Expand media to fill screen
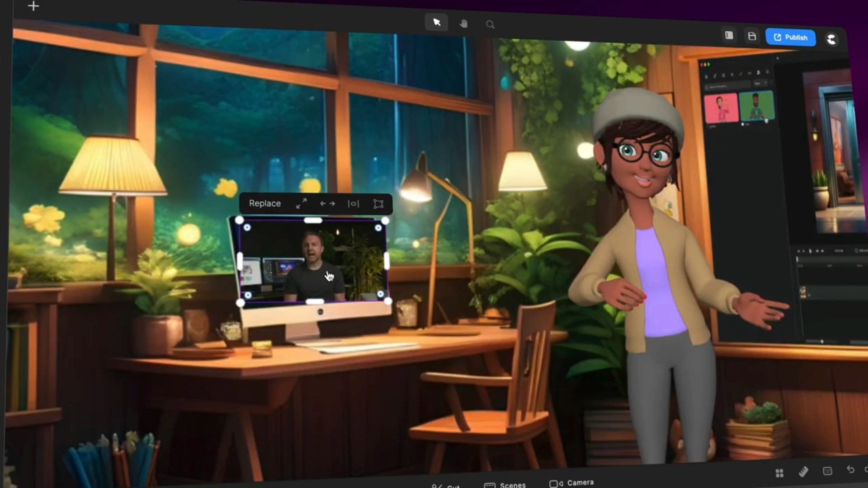868x488 pixels. pos(302,204)
